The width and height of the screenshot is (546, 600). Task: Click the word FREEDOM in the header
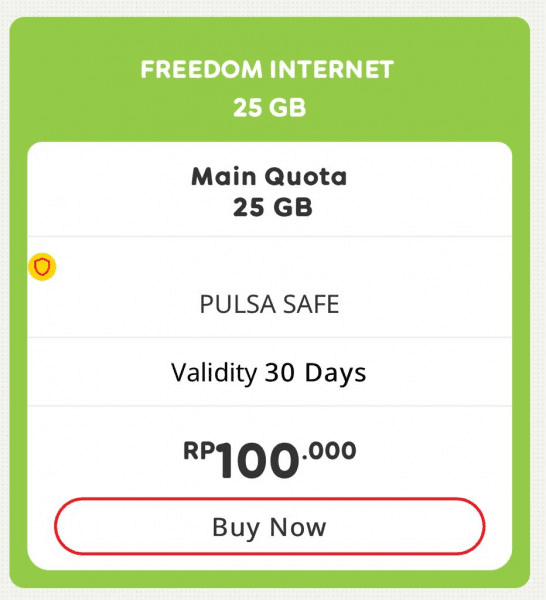point(201,70)
